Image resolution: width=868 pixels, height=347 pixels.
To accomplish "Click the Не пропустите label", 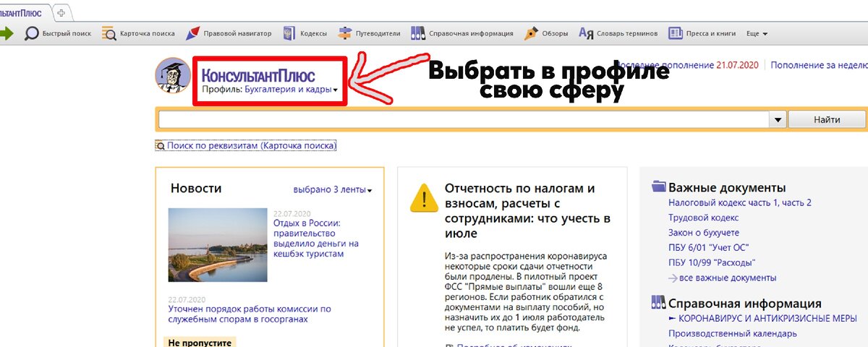I will [x=200, y=343].
